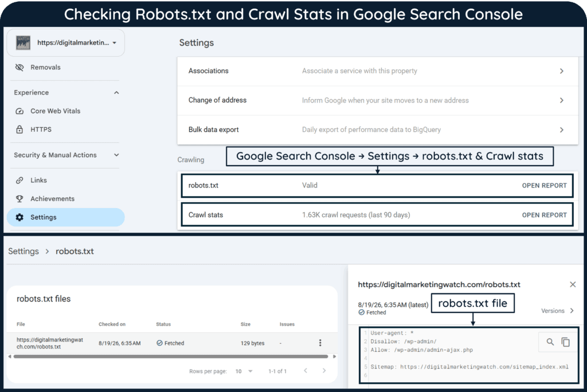The width and height of the screenshot is (587, 392).
Task: Click the site property thumbnail logo
Action: pos(23,42)
